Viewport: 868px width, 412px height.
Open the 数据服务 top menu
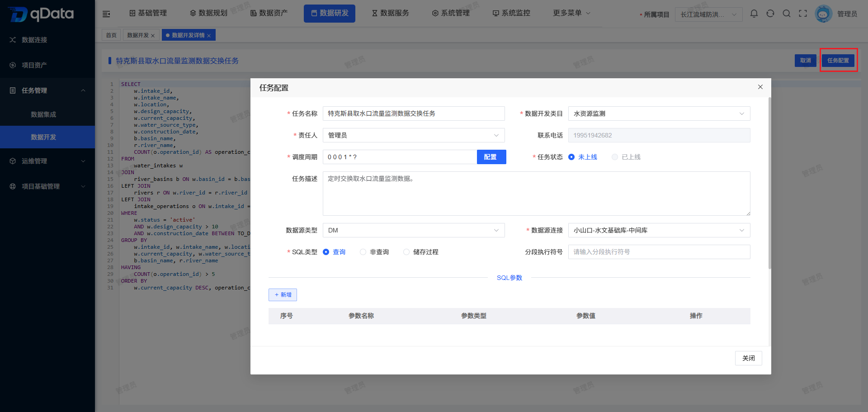[390, 13]
